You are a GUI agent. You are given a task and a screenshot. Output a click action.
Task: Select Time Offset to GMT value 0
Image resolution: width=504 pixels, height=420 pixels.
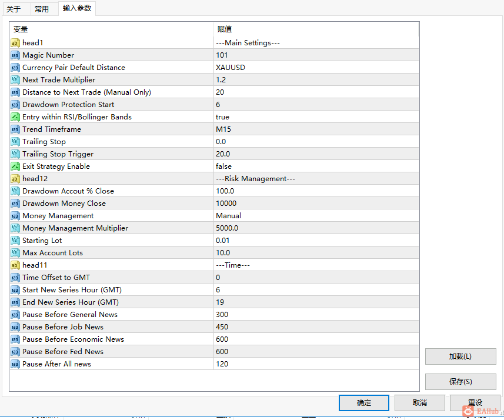click(316, 278)
